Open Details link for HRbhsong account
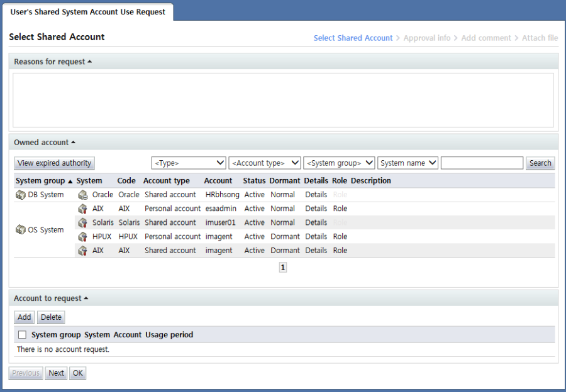The width and height of the screenshot is (566, 392). 316,195
